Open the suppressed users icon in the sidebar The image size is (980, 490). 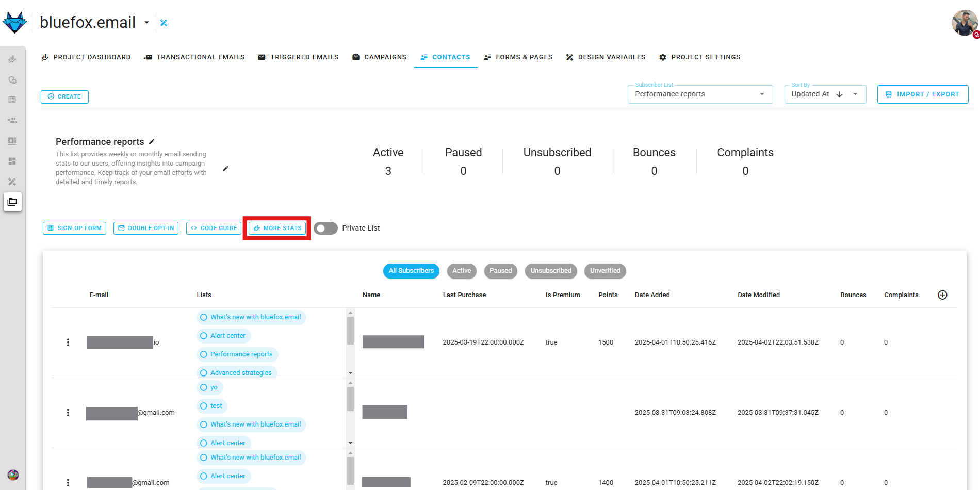[12, 120]
